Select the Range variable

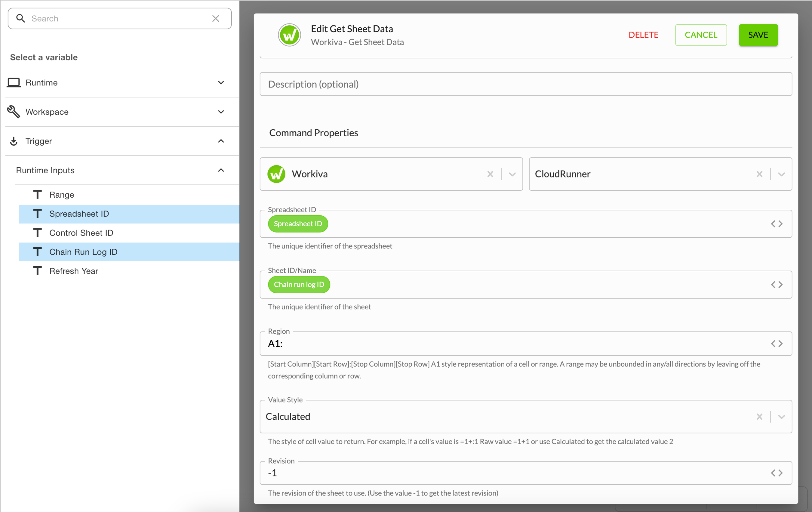coord(129,195)
